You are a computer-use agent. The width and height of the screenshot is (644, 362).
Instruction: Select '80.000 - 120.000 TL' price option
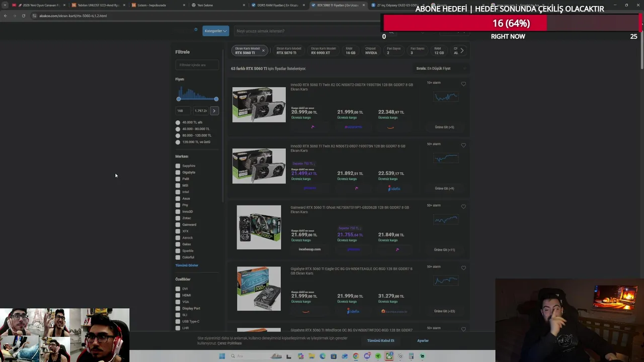click(178, 135)
